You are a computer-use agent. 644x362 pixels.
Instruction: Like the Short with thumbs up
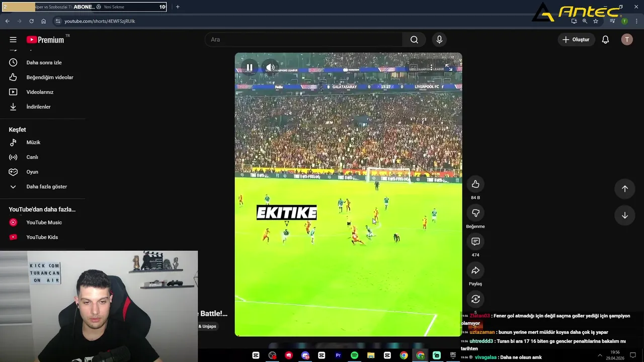pyautogui.click(x=475, y=184)
